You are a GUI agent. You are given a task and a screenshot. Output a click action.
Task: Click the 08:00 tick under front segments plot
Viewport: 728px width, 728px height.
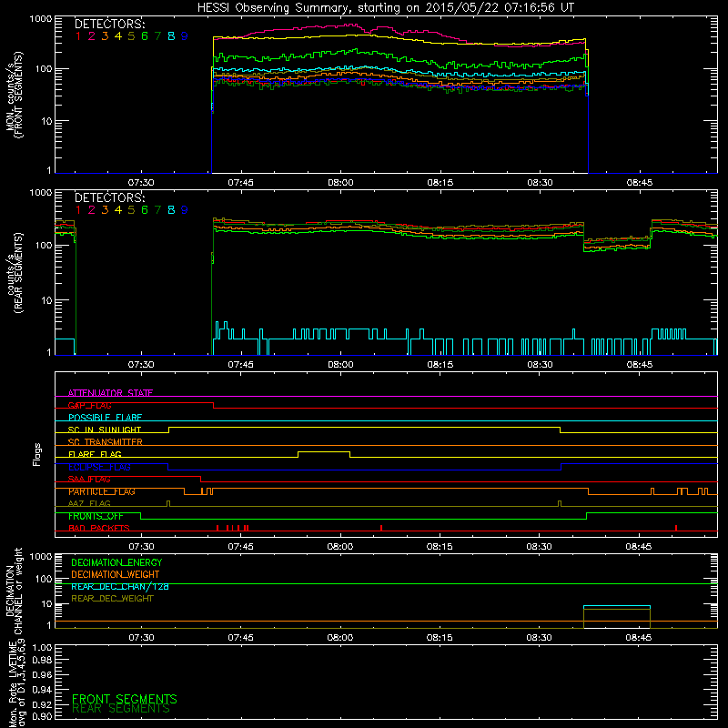tap(340, 183)
